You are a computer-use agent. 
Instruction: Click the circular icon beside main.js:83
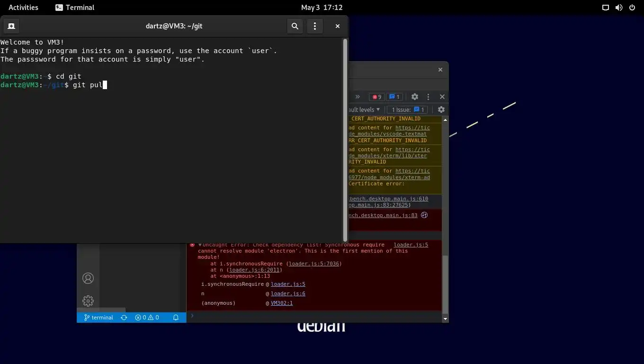tap(424, 215)
